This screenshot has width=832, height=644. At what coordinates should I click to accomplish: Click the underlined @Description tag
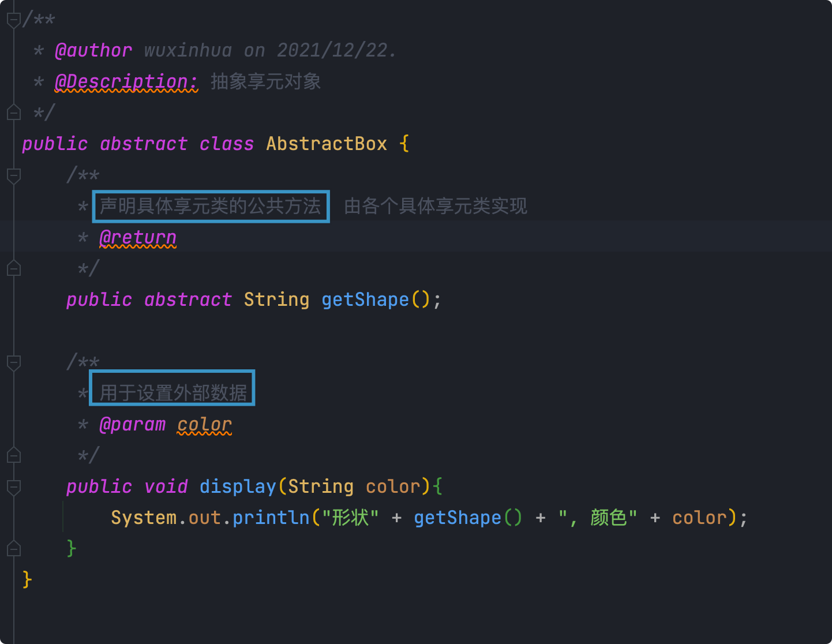[126, 81]
